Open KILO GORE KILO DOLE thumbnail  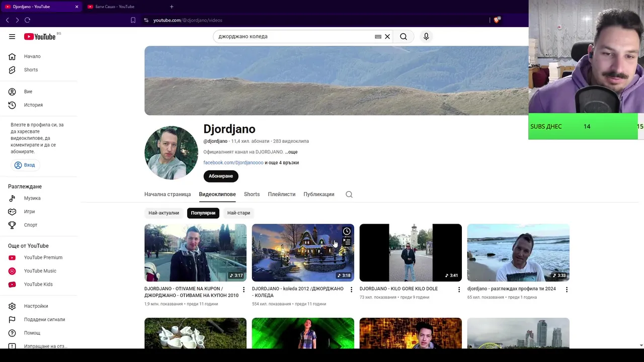pyautogui.click(x=411, y=252)
